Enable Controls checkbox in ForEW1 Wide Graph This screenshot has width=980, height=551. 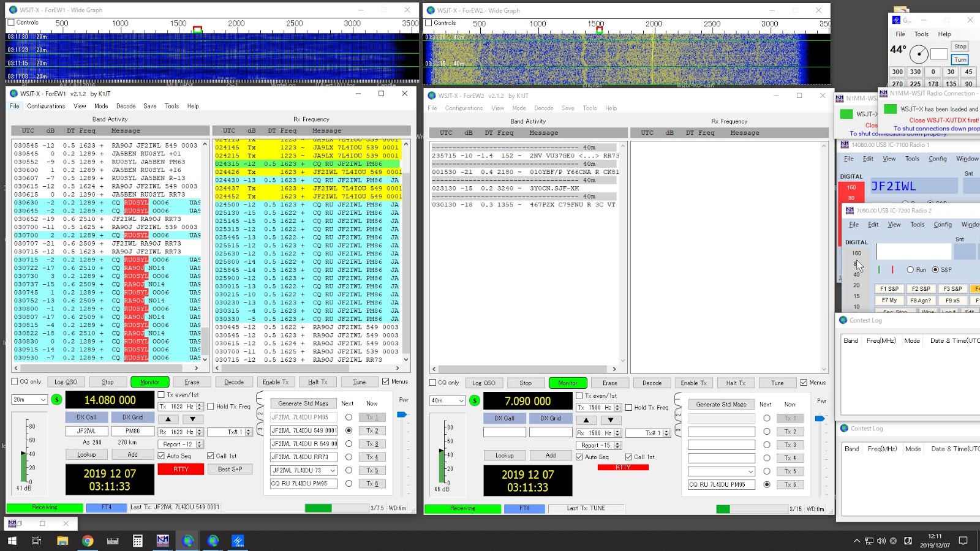coord(11,23)
